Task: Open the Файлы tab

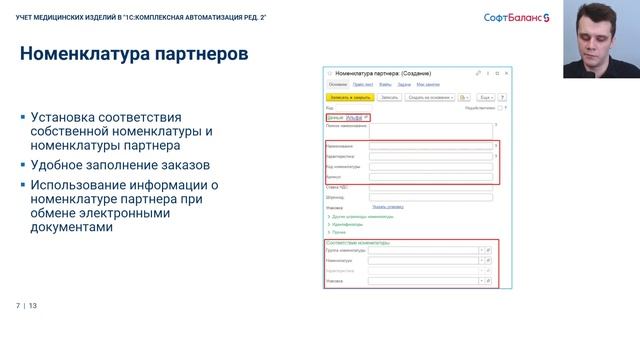Action: coord(385,84)
